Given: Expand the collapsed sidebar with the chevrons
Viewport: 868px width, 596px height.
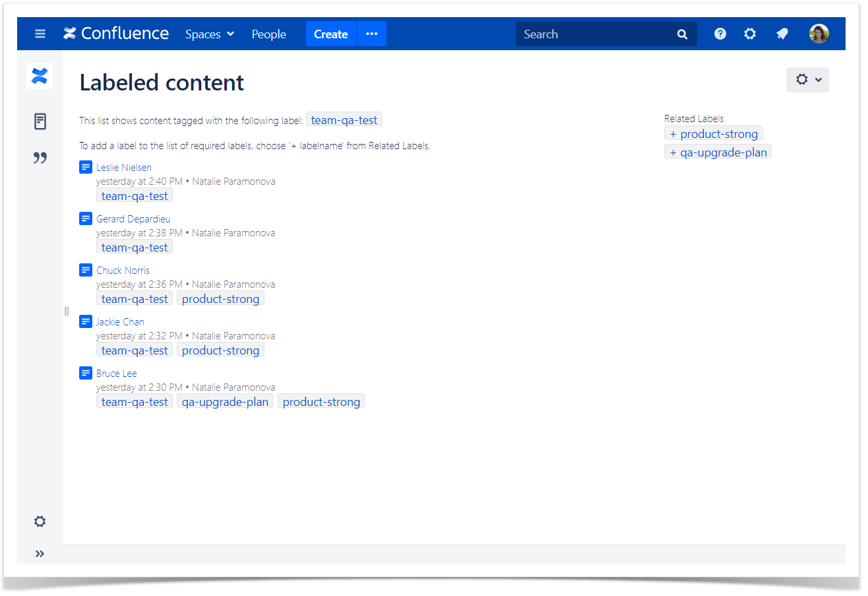Looking at the screenshot, I should (40, 554).
